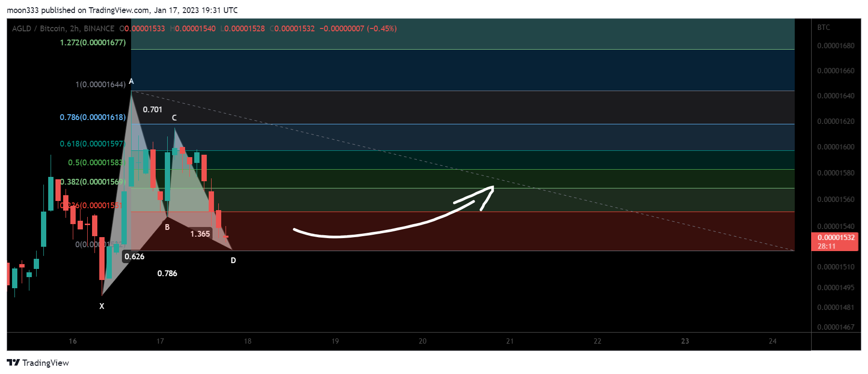Click price axis level 0.00001481
This screenshot has height=374, width=868.
coord(836,307)
